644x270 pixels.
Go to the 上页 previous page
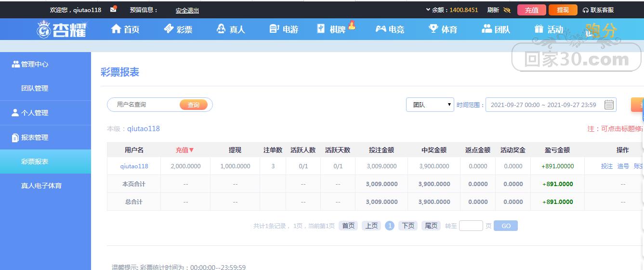pos(371,226)
